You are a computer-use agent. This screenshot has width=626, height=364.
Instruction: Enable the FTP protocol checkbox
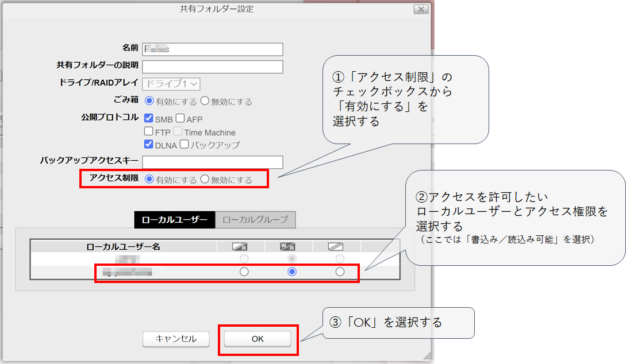149,131
